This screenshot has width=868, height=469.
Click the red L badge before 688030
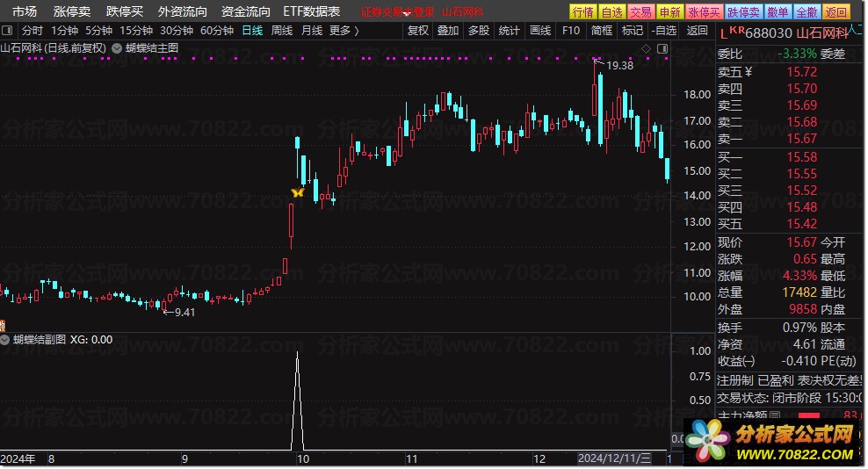pos(723,33)
